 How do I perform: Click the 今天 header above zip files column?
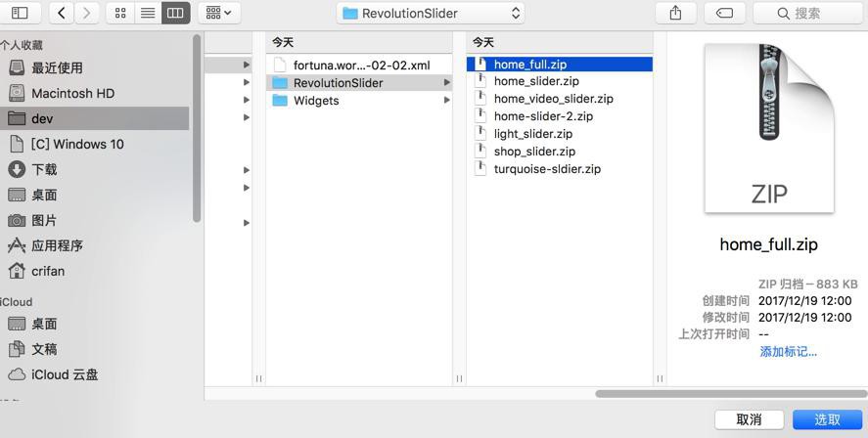click(482, 43)
